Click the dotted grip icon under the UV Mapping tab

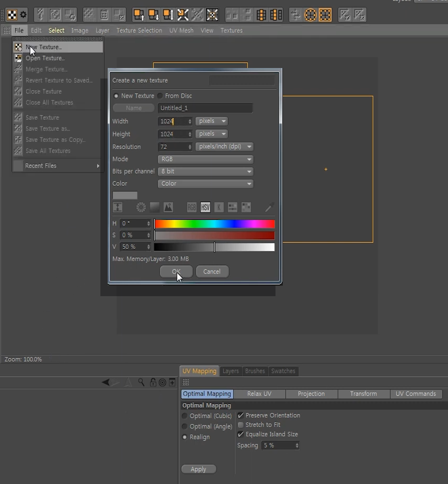(186, 382)
